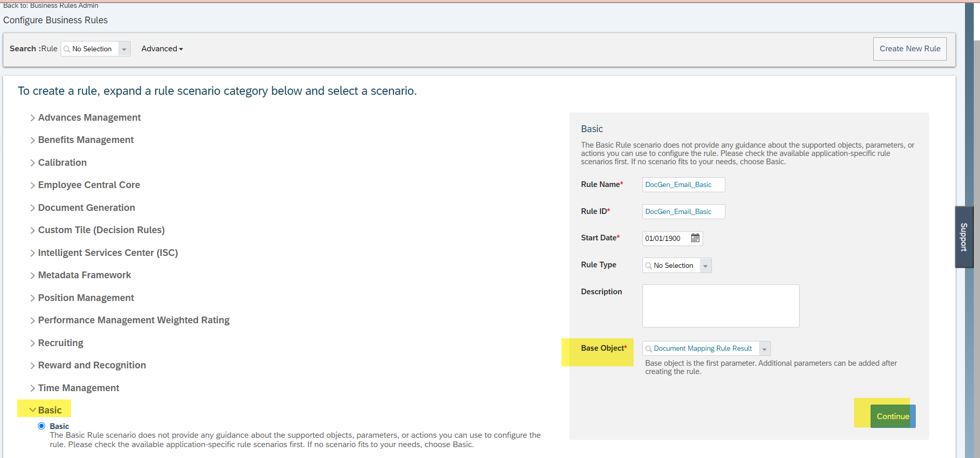Open Base Object dropdown arrow
Screen dimensions: 980x458
pyautogui.click(x=765, y=349)
